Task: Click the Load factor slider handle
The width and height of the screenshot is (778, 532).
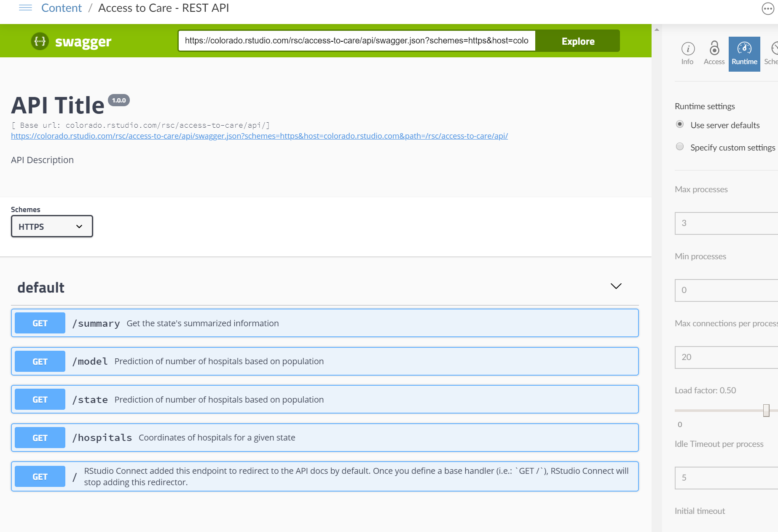Action: pyautogui.click(x=766, y=410)
